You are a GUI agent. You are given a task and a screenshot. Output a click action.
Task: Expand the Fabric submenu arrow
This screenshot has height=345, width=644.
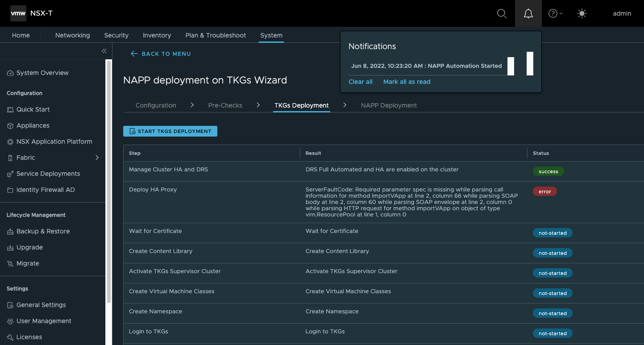97,158
